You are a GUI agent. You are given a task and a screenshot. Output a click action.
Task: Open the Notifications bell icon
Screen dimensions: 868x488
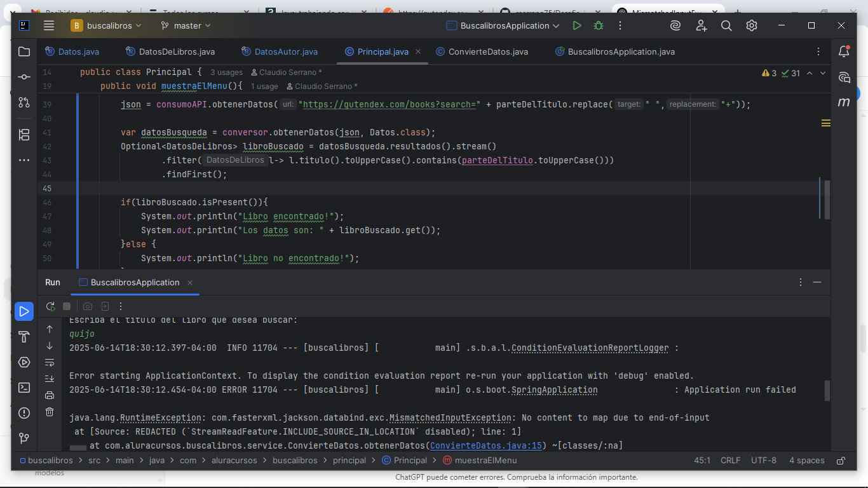pyautogui.click(x=844, y=51)
